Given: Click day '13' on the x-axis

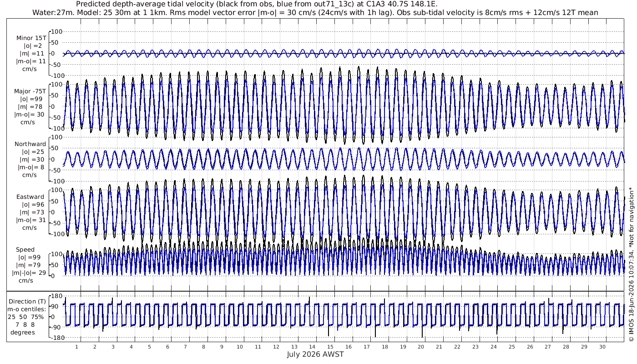Looking at the screenshot, I should pyautogui.click(x=294, y=347).
